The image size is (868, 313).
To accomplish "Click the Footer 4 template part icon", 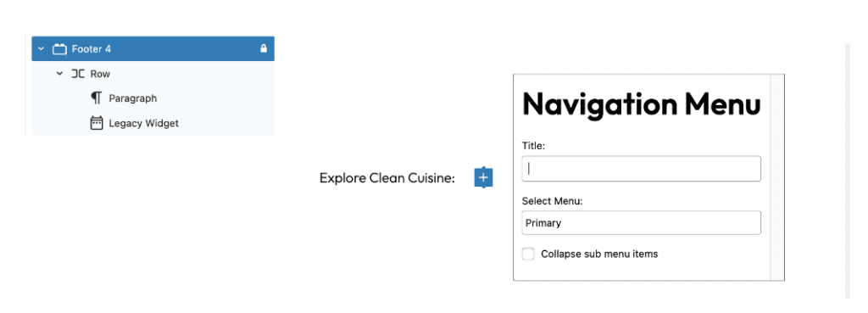I will coord(59,49).
